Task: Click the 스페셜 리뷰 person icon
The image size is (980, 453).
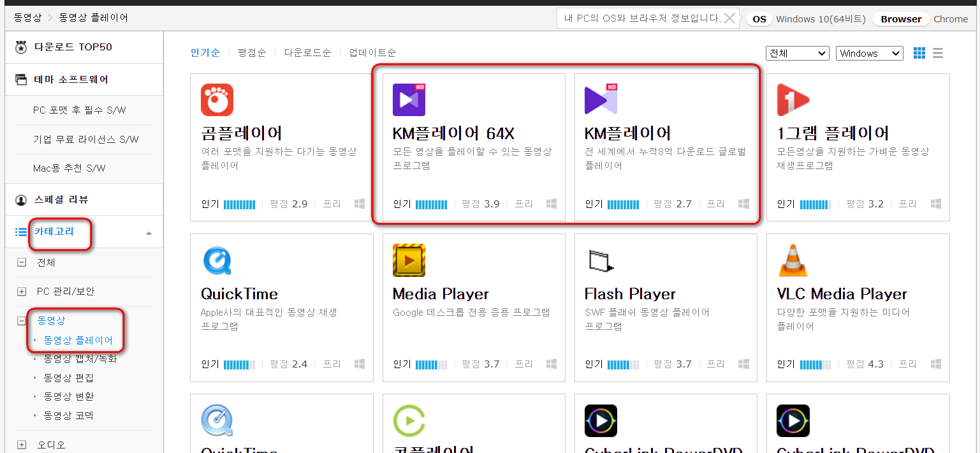Action: 21,200
